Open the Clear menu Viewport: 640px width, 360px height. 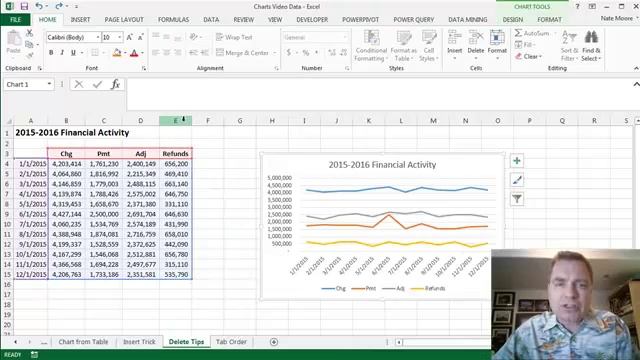tap(529, 56)
